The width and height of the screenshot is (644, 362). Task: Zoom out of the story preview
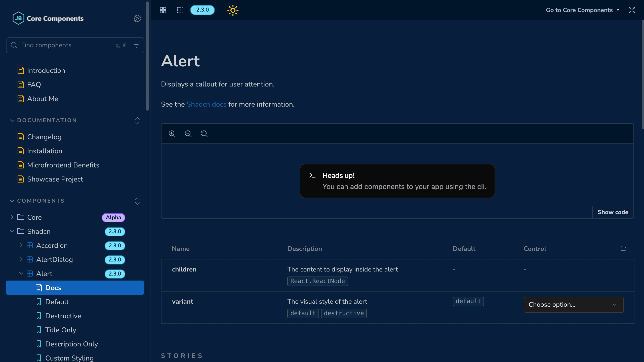tap(188, 133)
